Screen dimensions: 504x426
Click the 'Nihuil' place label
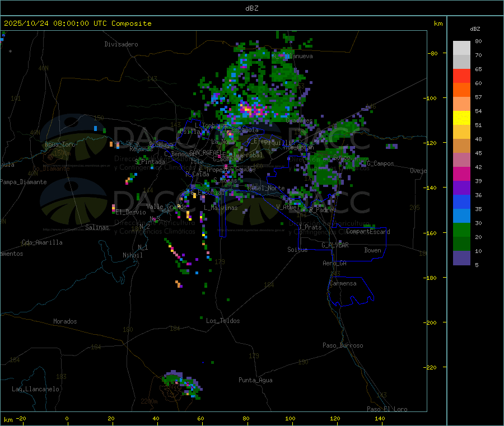click(132, 255)
